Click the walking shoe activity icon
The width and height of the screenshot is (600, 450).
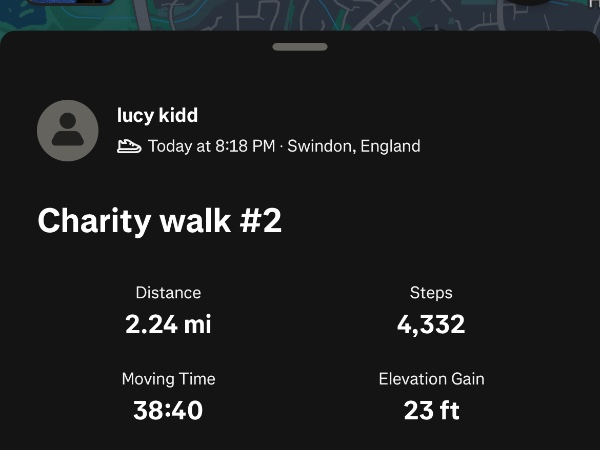(x=129, y=146)
